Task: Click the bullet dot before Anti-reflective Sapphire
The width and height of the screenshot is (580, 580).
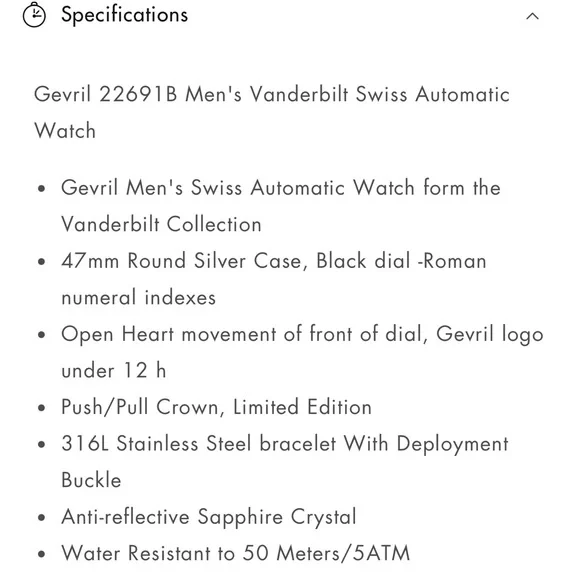Action: coord(41,518)
